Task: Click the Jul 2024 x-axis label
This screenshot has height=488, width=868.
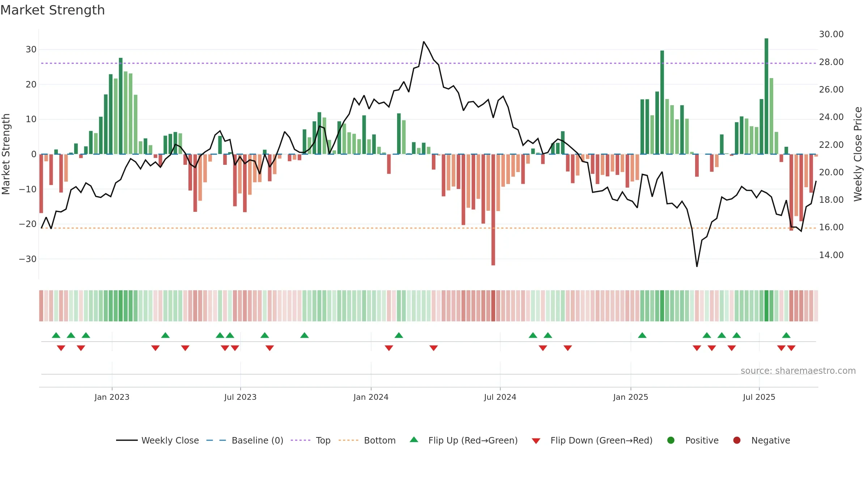Action: 500,397
